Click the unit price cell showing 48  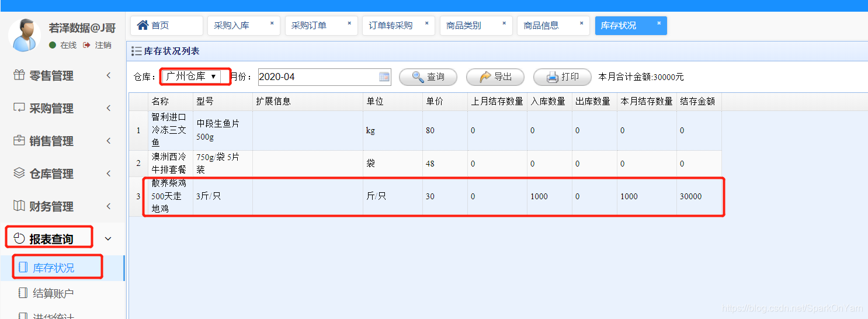tap(445, 164)
